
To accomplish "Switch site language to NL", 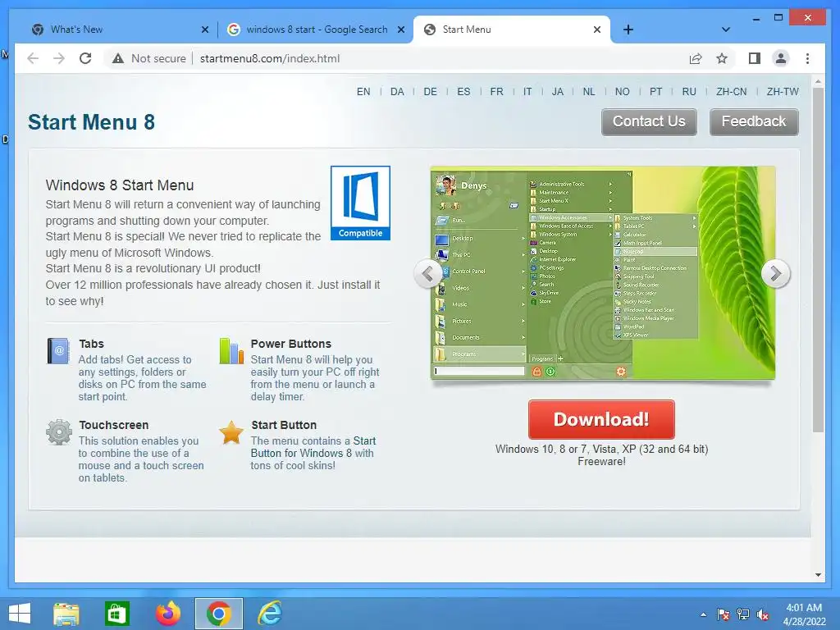I will pyautogui.click(x=589, y=92).
